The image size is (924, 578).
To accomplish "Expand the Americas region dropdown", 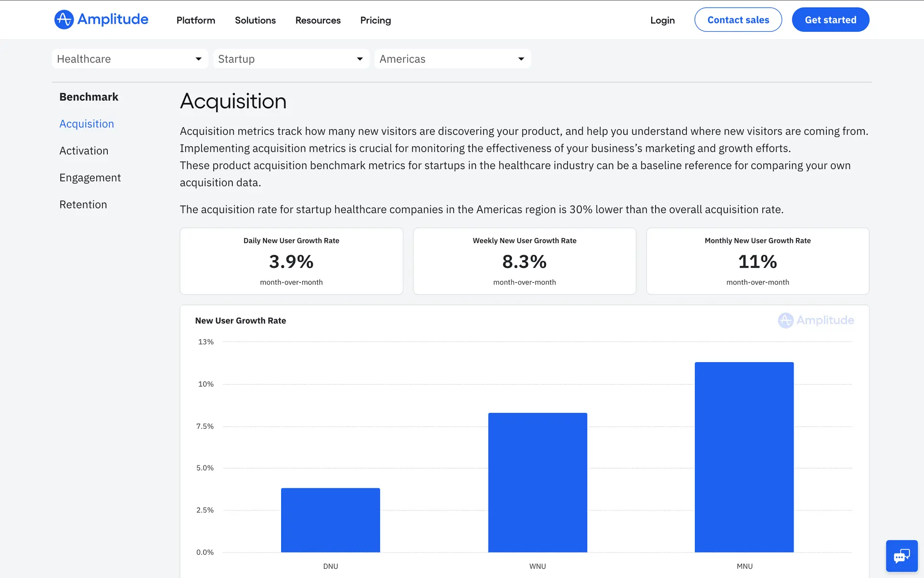I will click(x=452, y=59).
